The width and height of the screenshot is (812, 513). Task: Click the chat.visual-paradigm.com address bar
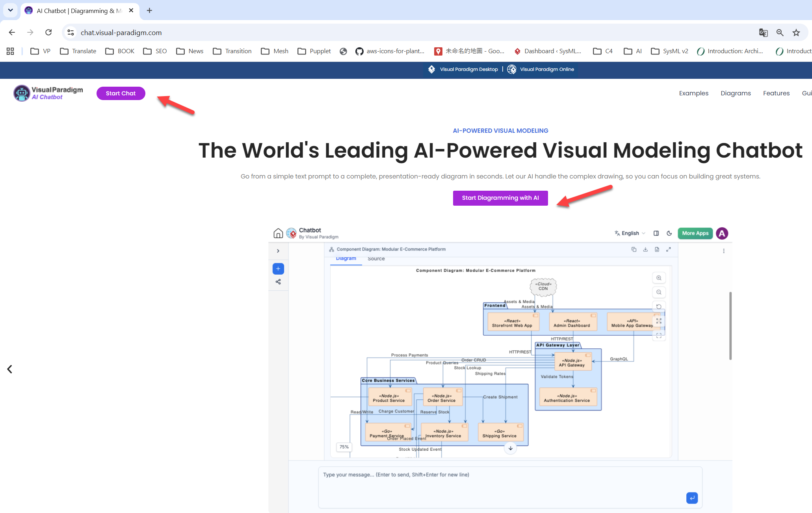(x=410, y=32)
